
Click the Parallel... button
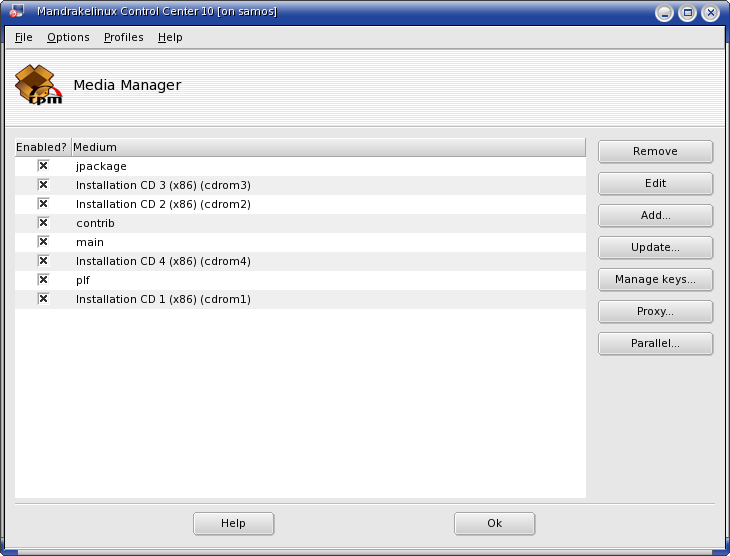tap(655, 343)
